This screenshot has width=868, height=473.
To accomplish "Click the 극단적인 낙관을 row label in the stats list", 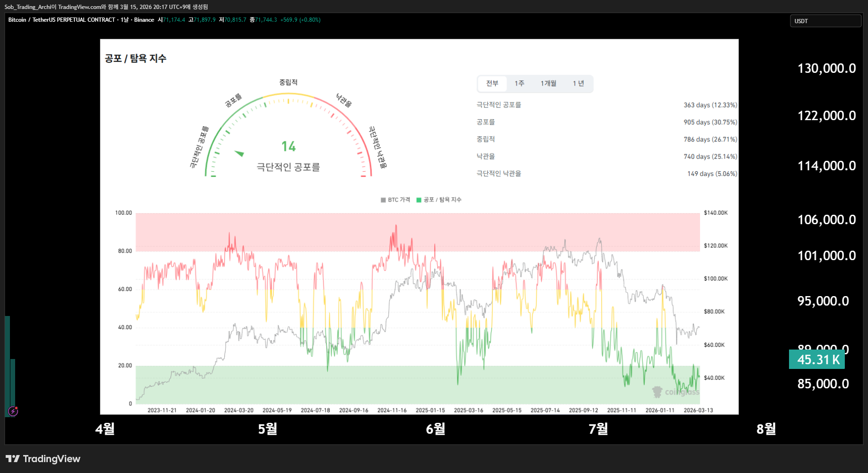I will (x=499, y=174).
